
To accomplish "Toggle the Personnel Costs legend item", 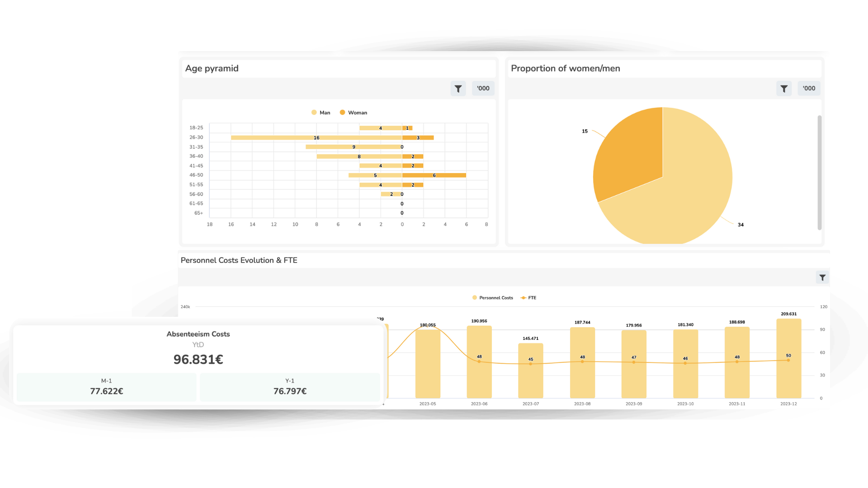I will [493, 298].
